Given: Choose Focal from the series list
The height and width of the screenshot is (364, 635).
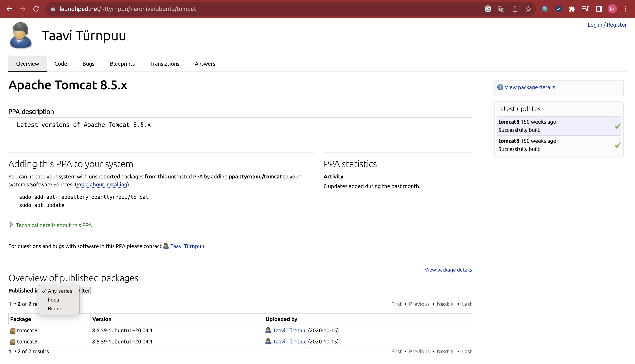Looking at the screenshot, I should (54, 299).
